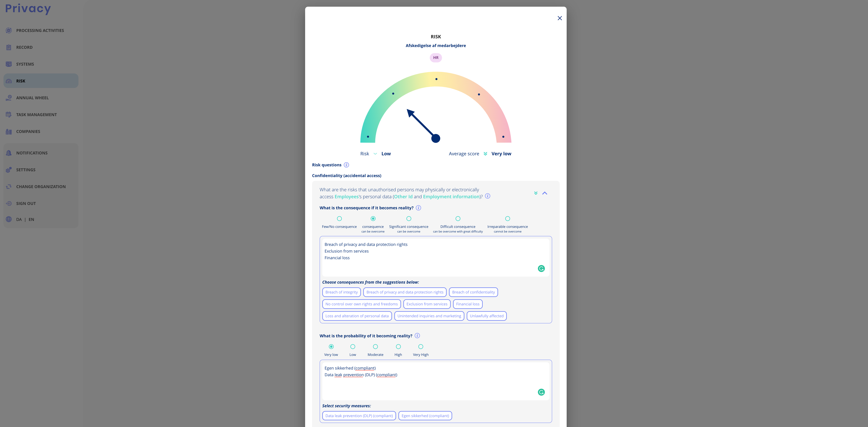Click the 'Employment information' highlighted link
Viewport: 868px width, 427px height.
451,197
